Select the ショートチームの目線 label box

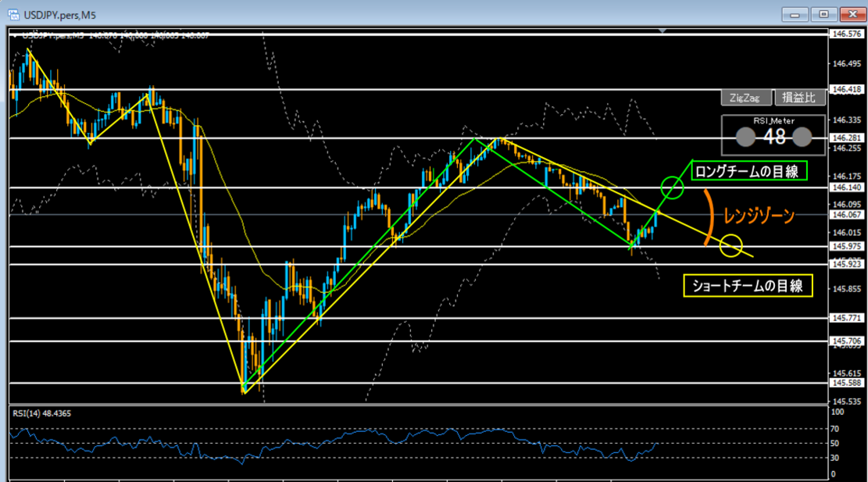(x=748, y=287)
